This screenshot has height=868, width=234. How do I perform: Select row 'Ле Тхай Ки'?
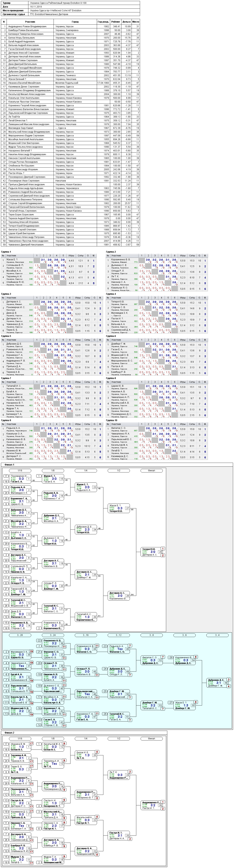(71, 117)
